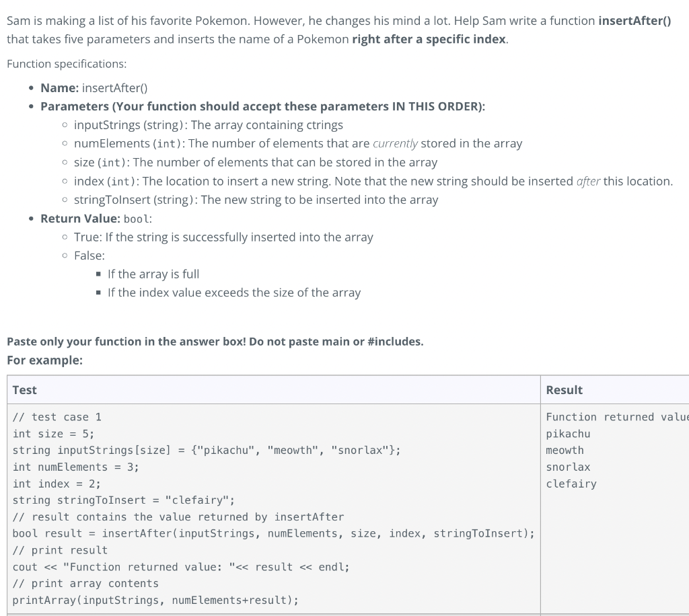This screenshot has height=616, width=689.
Task: Click 'pikachu' in the Result column
Action: pos(568,434)
